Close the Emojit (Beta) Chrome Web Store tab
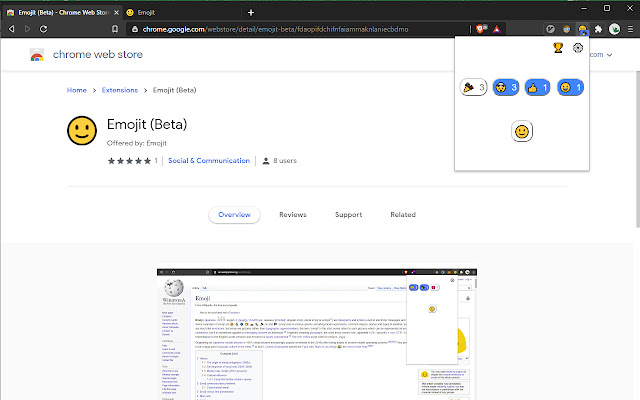The height and width of the screenshot is (400, 640). (116, 13)
